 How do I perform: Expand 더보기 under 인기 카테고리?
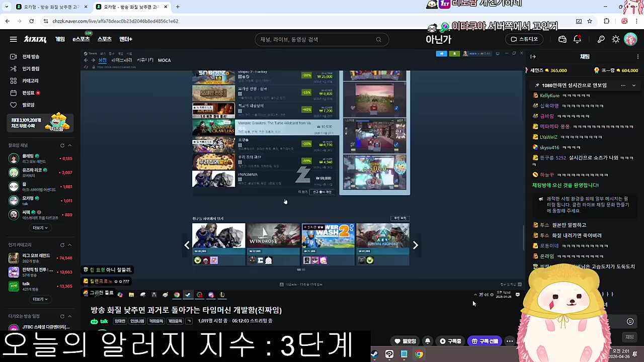pyautogui.click(x=40, y=299)
